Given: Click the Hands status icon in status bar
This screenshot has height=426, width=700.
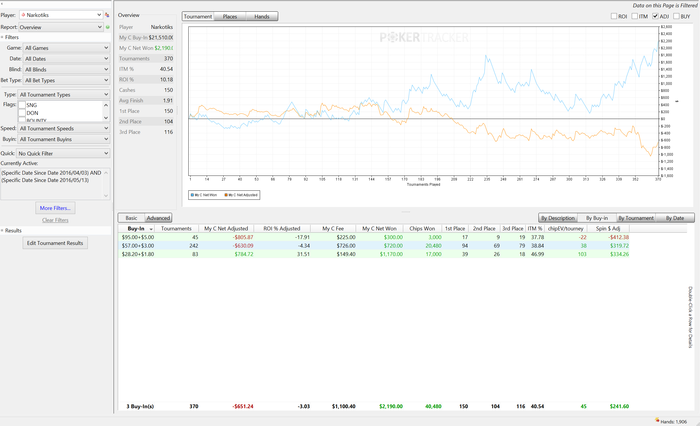Looking at the screenshot, I should click(657, 421).
